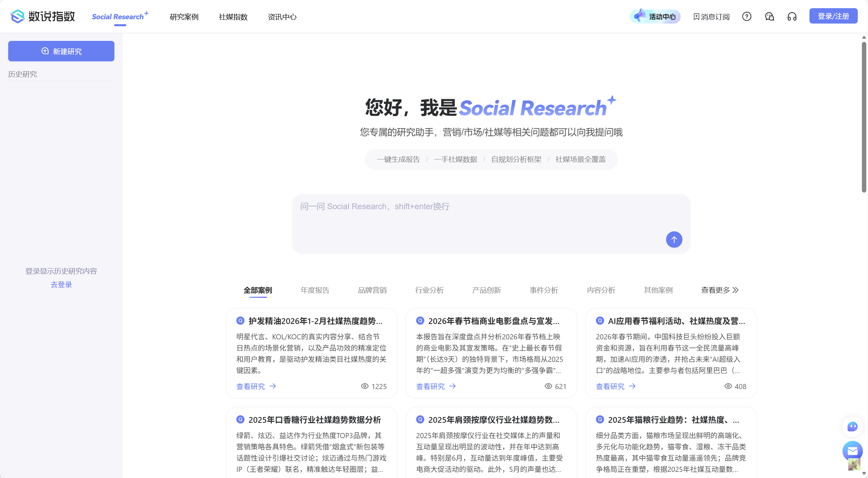
Task: Click the eye view icon showing 1225
Action: click(365, 386)
